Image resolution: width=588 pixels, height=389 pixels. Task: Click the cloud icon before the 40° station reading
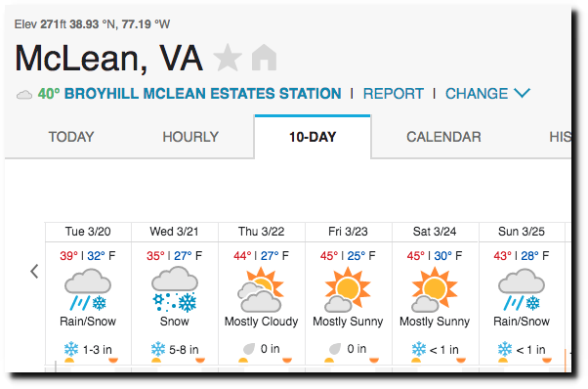(x=24, y=95)
